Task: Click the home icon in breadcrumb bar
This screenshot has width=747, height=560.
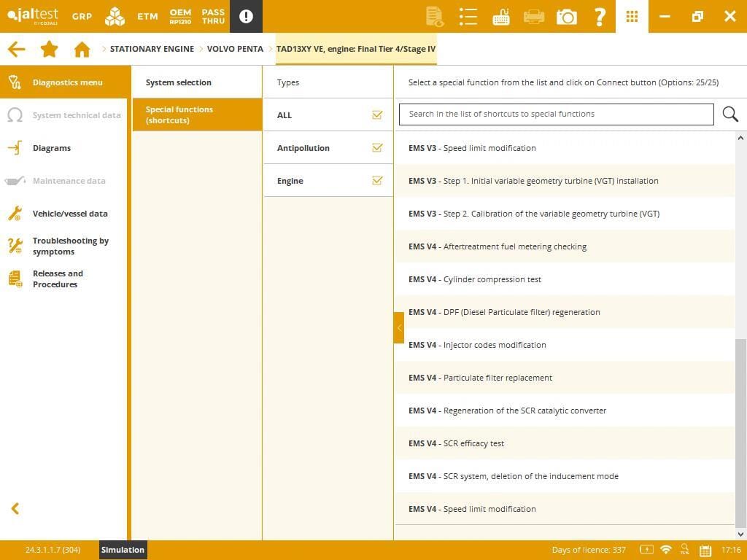Action: click(x=82, y=49)
